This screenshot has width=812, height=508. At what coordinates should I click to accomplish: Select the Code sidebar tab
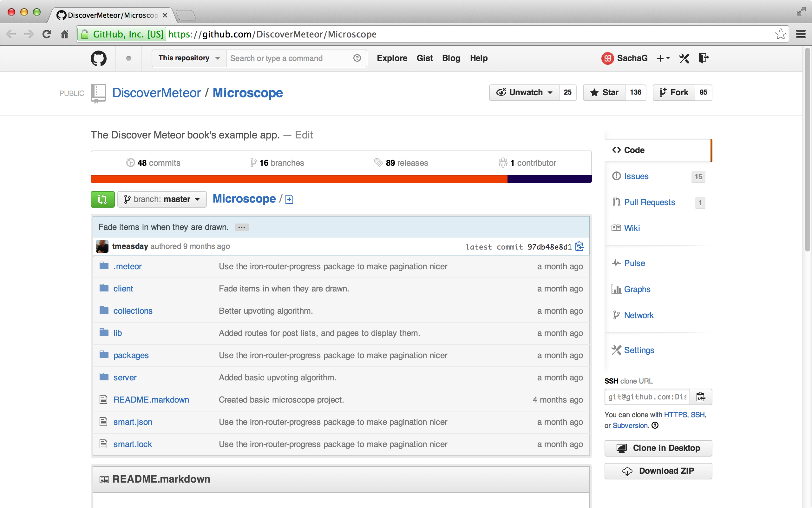click(x=658, y=150)
